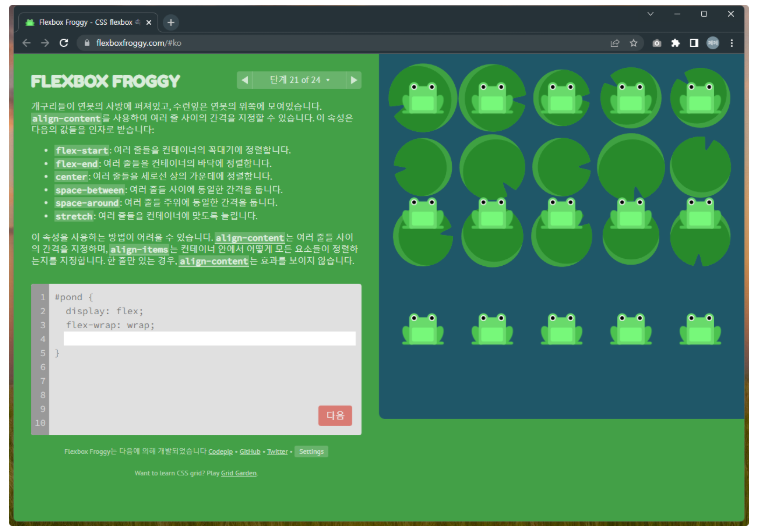Screen dimensions: 760x531
Task: Click the 'flex-end' code keyword
Action: [77, 164]
